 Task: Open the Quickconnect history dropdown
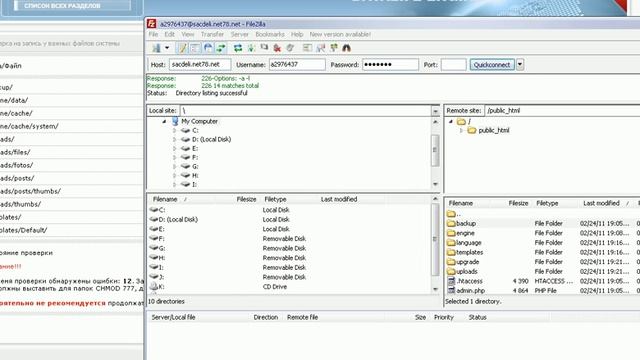point(520,64)
